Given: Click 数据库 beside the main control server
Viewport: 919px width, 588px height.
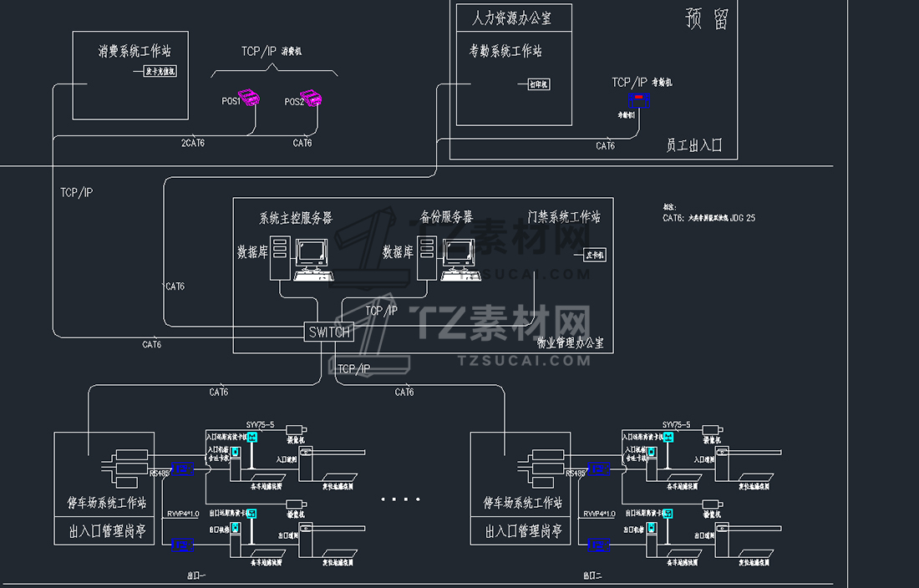Looking at the screenshot, I should click(252, 252).
